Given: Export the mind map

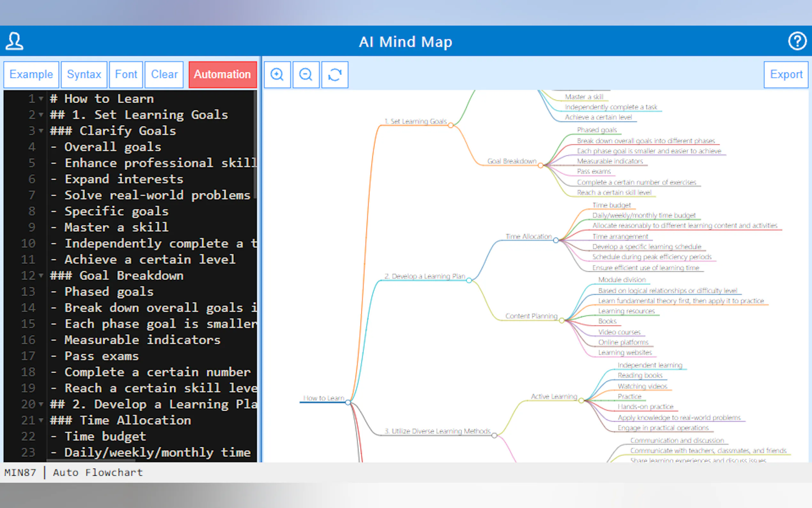Looking at the screenshot, I should point(785,74).
